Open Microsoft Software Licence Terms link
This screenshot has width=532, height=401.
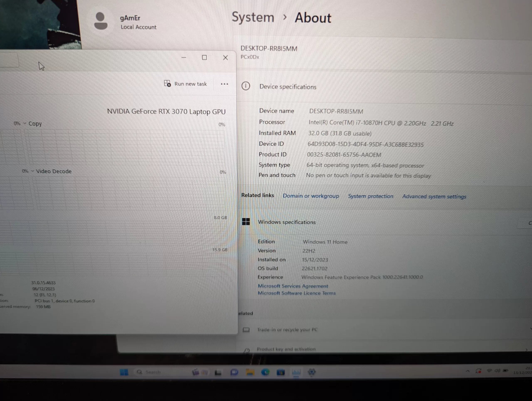[x=297, y=293]
